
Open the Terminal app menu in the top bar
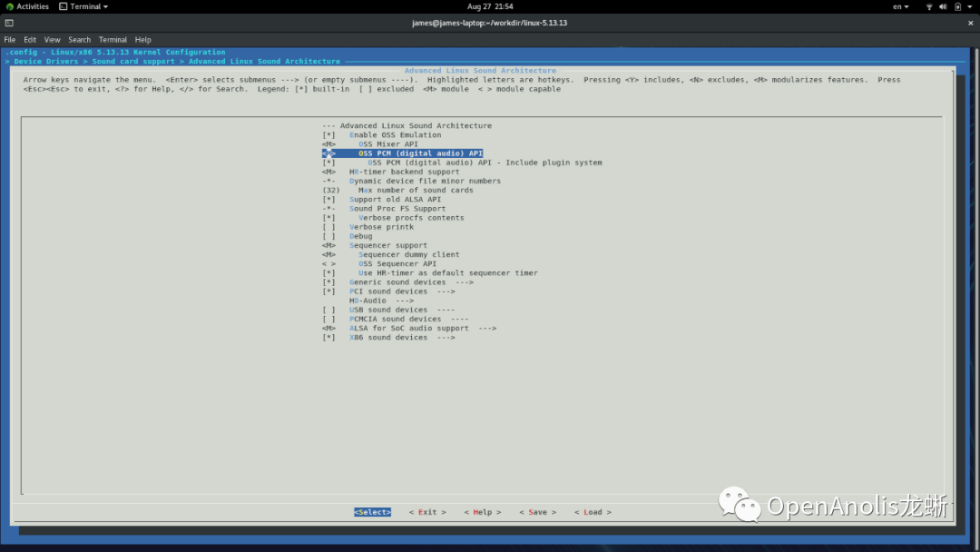pos(83,6)
